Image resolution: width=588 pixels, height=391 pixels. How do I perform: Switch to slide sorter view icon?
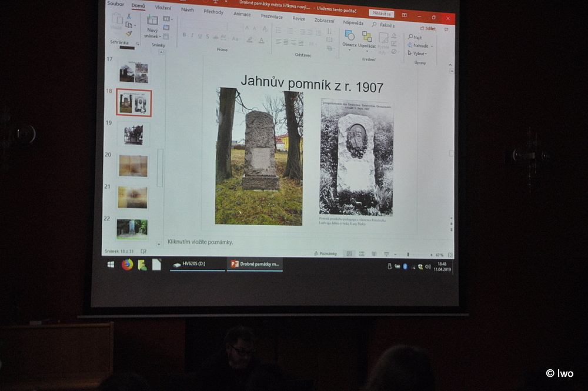pyautogui.click(x=362, y=254)
